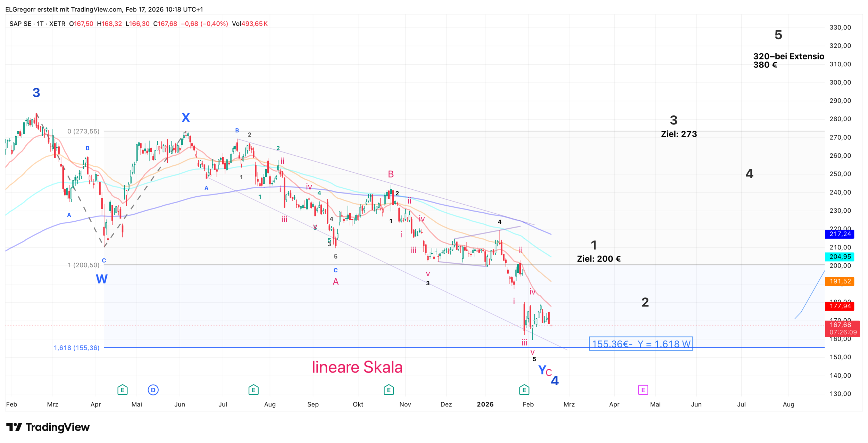Click the 'lineare Skala' text annotation
The width and height of the screenshot is (868, 443).
pyautogui.click(x=357, y=367)
